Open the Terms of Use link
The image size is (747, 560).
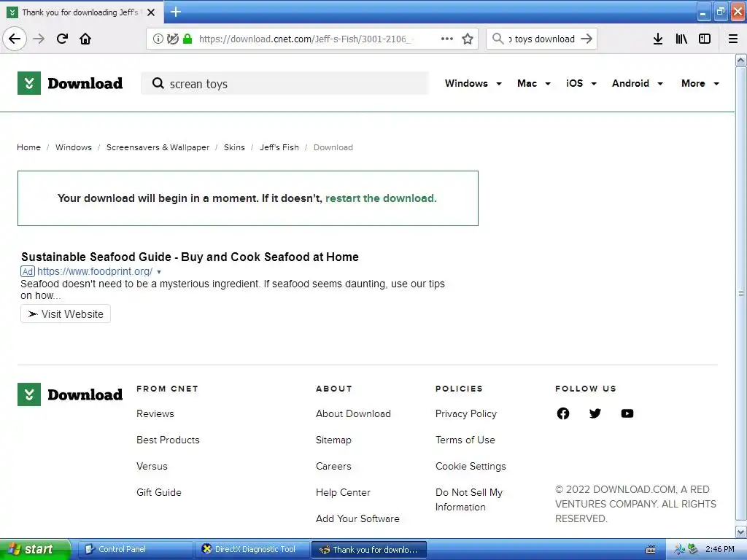465,440
